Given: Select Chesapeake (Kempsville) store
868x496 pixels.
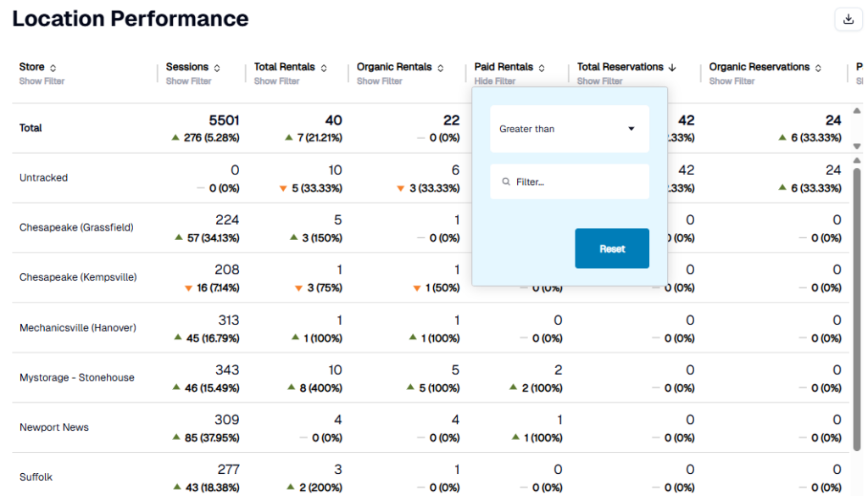Looking at the screenshot, I should 78,277.
